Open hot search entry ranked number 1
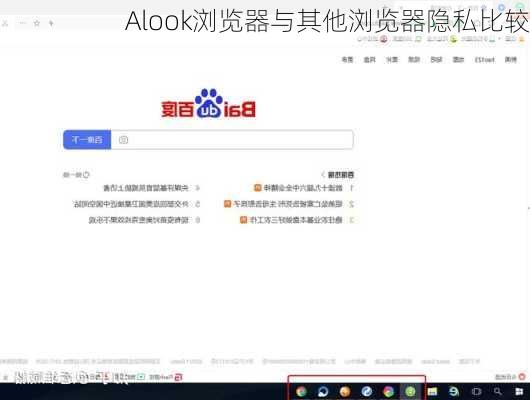This screenshot has width=530, height=400. click(x=303, y=188)
